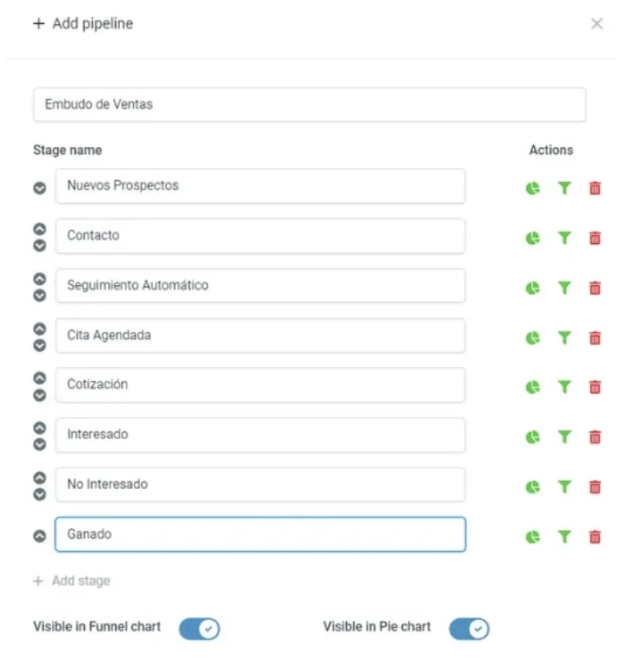The width and height of the screenshot is (624, 672).
Task: Click the pipeline name field Embudo de Ventas
Action: coord(309,104)
